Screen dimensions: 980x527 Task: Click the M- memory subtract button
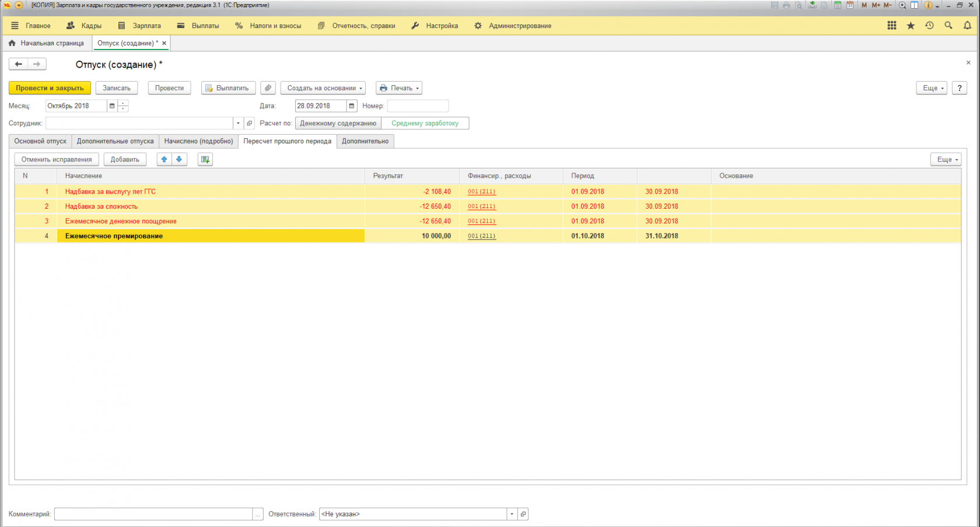tap(887, 5)
